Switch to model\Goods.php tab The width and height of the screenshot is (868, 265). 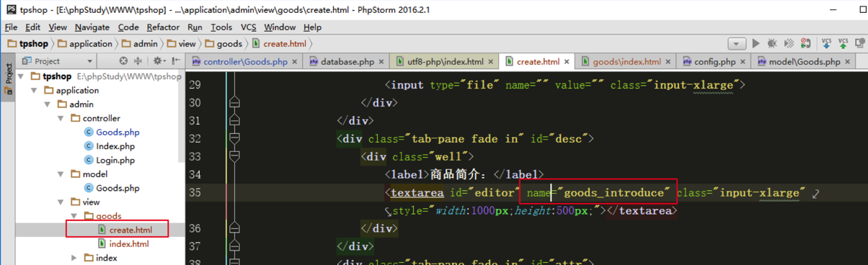(x=804, y=62)
